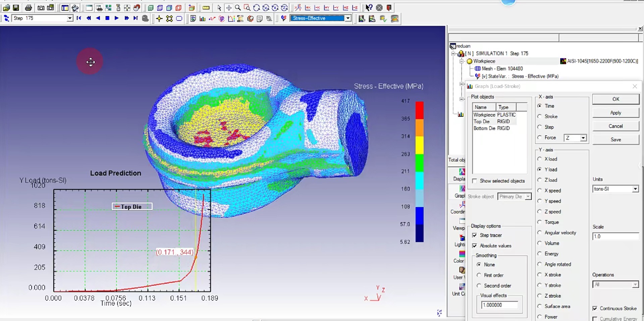
Task: Expand the tons-SI Units dropdown
Action: [635, 189]
